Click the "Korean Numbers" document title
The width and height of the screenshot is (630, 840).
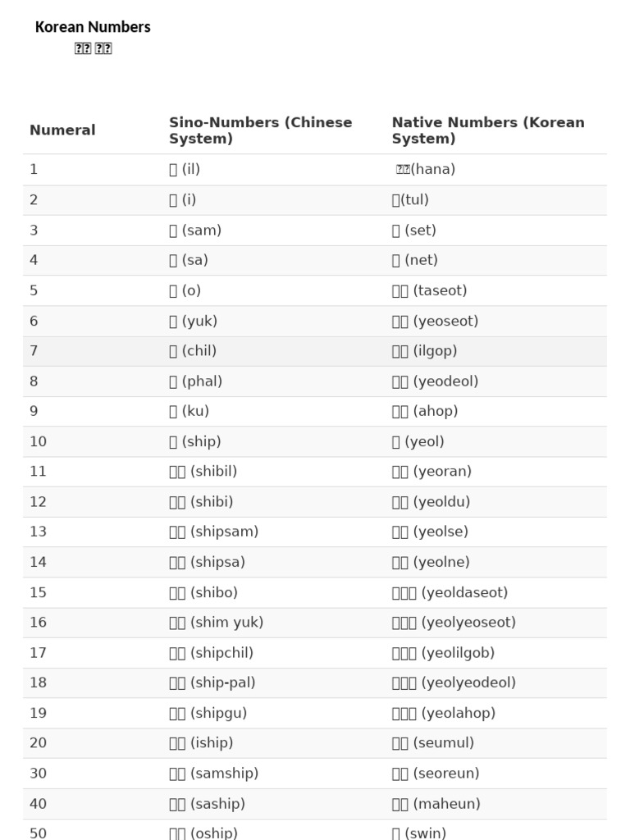click(x=93, y=27)
